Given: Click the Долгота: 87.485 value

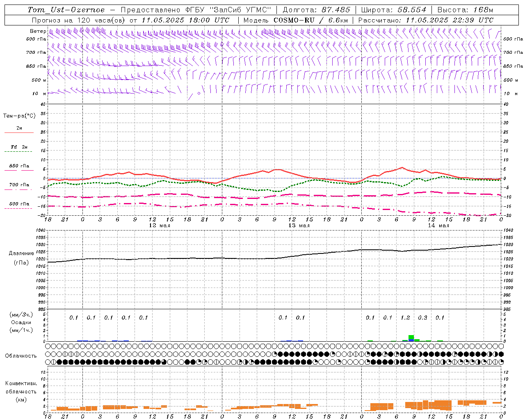Looking at the screenshot, I should (316, 10).
